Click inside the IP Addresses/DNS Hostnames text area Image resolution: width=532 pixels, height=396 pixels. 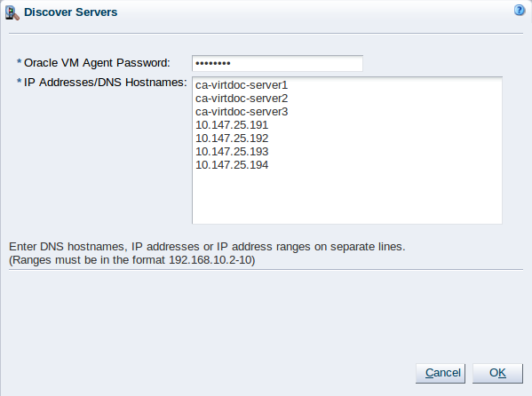click(x=347, y=150)
